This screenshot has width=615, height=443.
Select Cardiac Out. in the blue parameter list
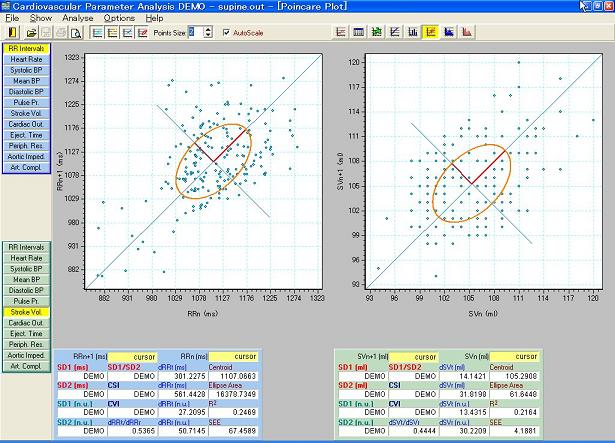(26, 124)
